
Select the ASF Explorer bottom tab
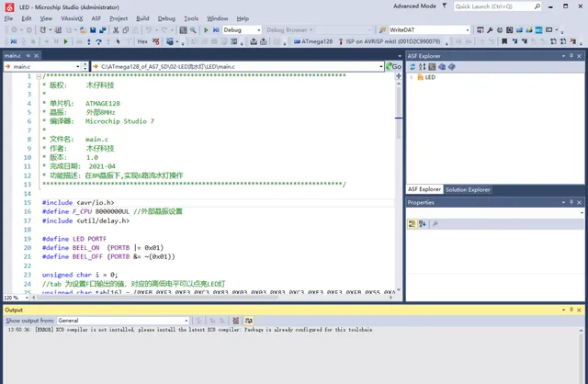coord(424,189)
